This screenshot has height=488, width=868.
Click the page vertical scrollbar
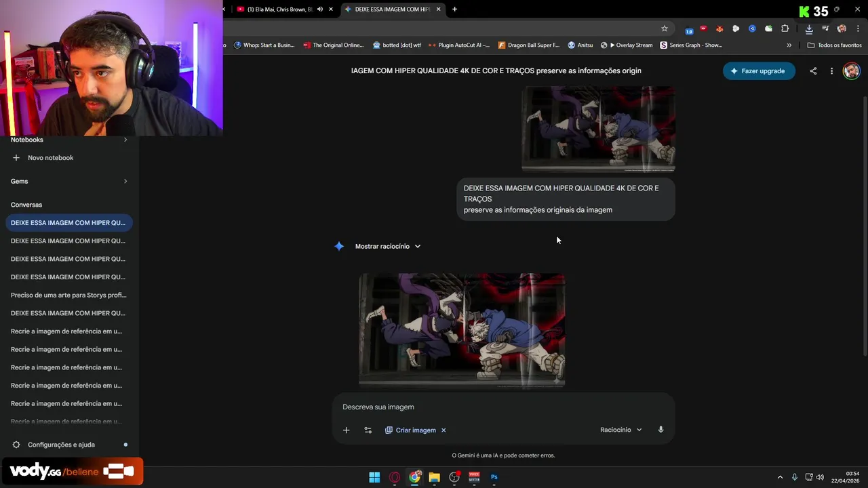865,227
